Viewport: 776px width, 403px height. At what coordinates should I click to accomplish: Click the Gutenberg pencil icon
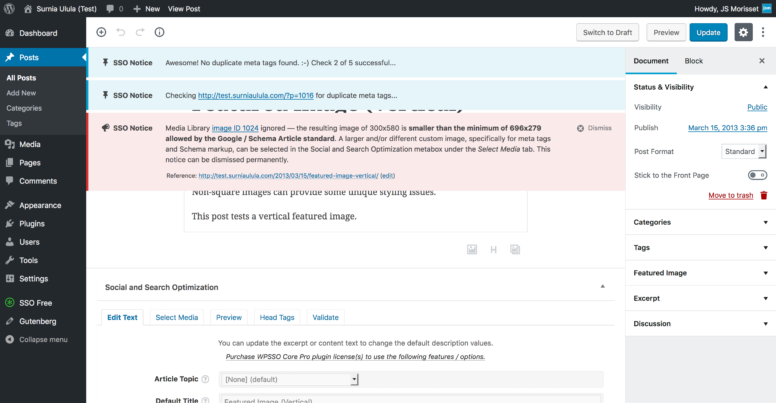coord(9,321)
